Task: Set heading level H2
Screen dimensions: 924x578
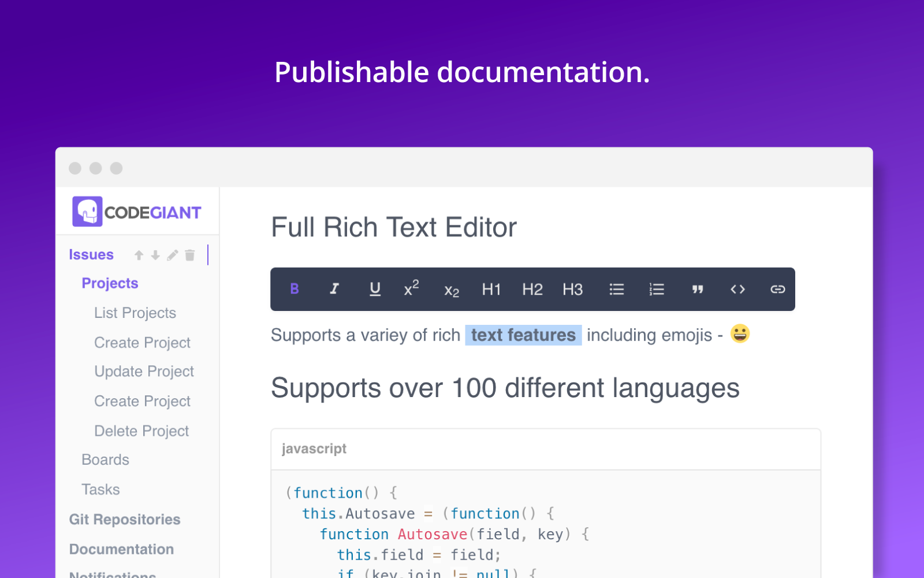Action: (532, 289)
